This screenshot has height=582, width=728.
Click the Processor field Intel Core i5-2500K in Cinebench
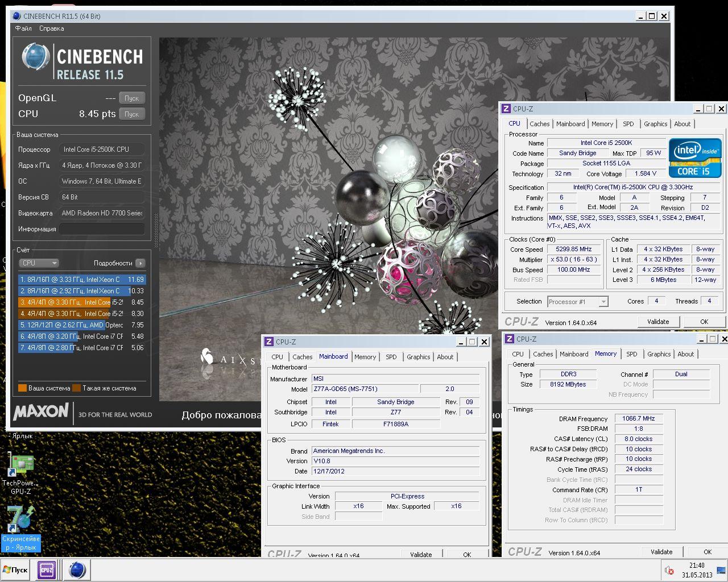click(102, 149)
